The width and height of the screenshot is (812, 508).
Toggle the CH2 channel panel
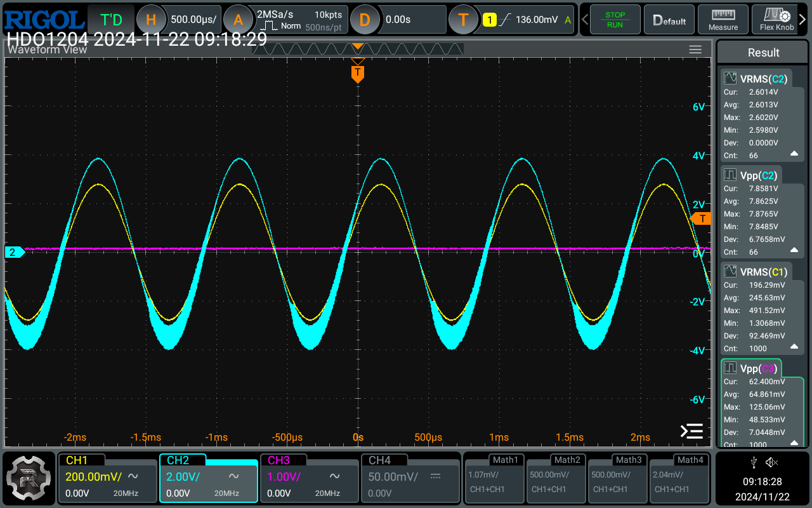pos(208,478)
